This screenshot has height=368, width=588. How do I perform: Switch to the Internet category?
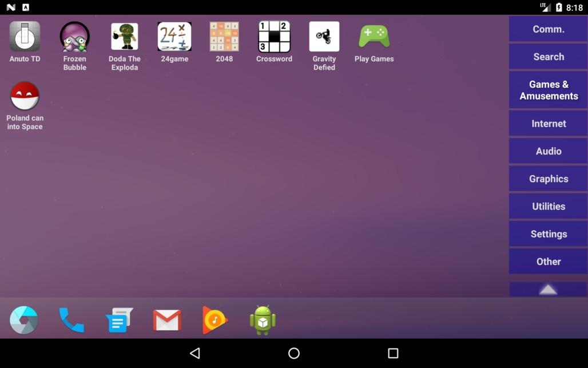tap(548, 124)
